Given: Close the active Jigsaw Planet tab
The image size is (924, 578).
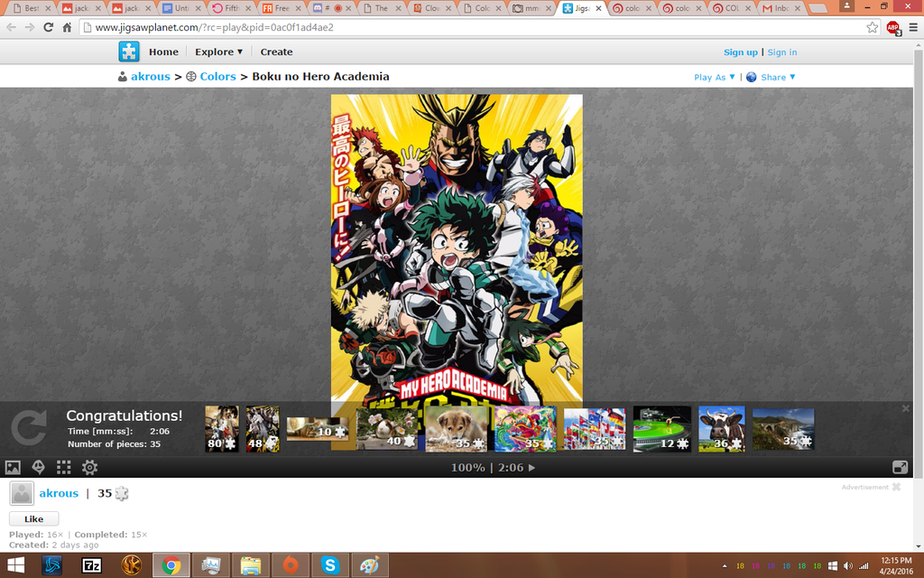Looking at the screenshot, I should pos(598,8).
